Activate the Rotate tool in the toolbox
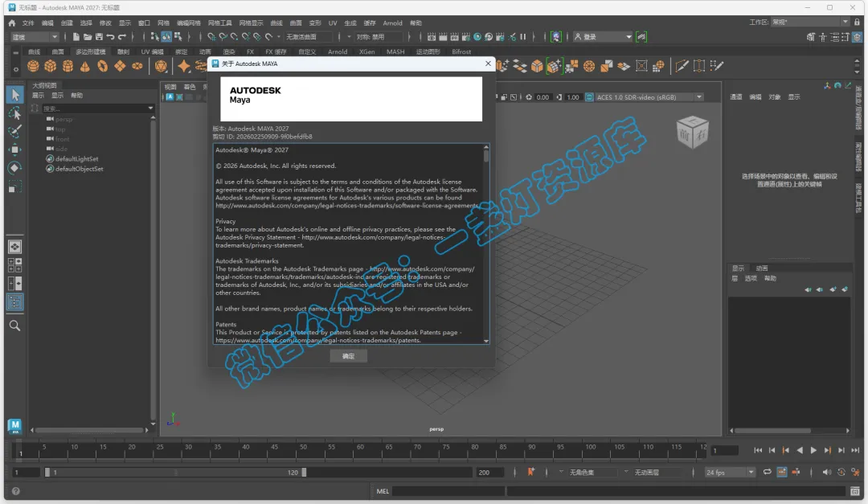The width and height of the screenshot is (868, 504). point(15,168)
